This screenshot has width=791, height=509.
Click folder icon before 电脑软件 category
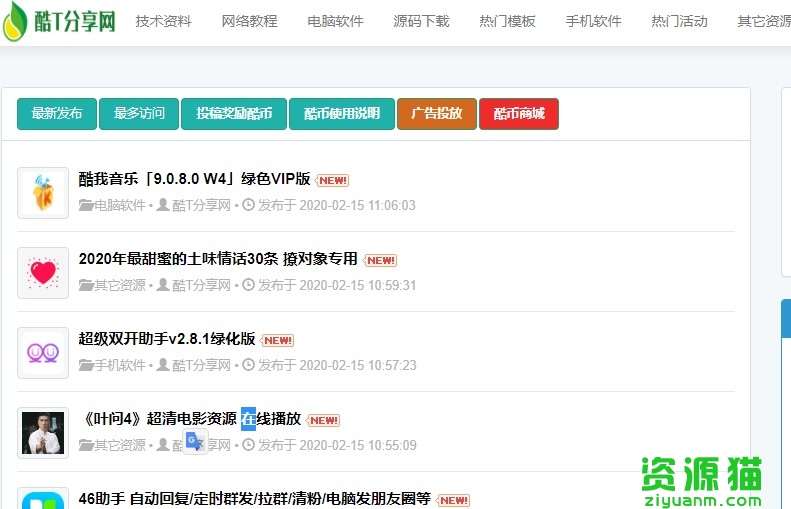click(x=86, y=205)
